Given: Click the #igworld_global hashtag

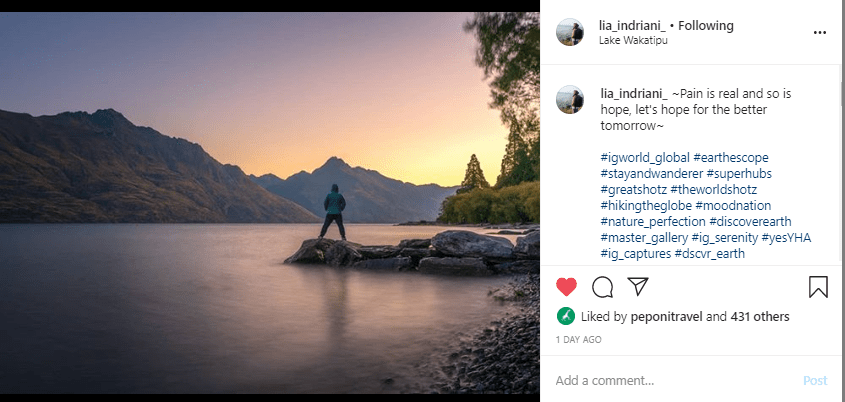Looking at the screenshot, I should click(x=644, y=158).
